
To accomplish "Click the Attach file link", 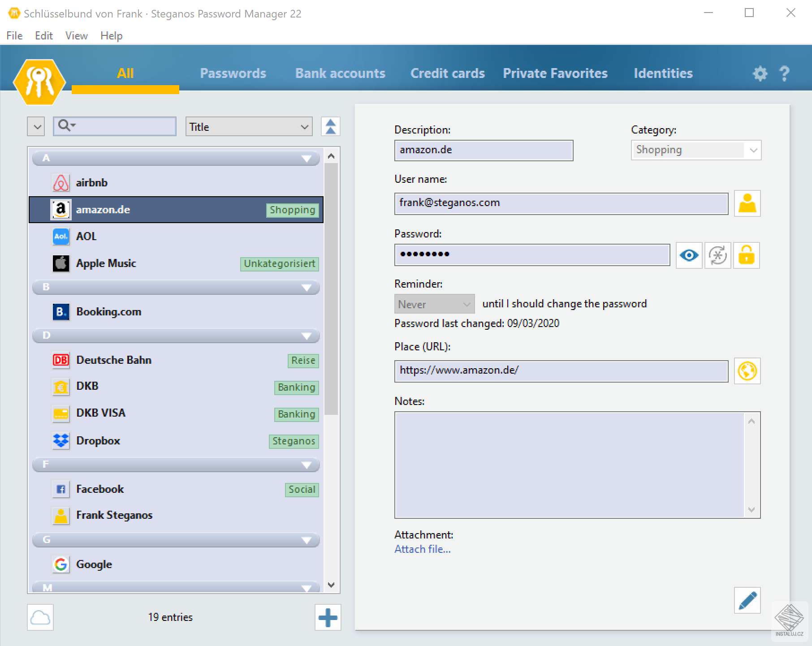I will coord(422,549).
